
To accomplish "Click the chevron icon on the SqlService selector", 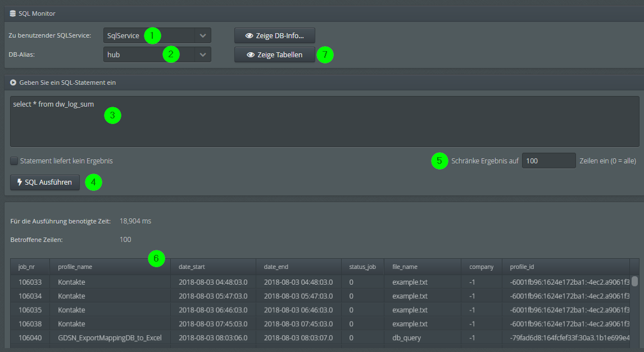I will [203, 35].
